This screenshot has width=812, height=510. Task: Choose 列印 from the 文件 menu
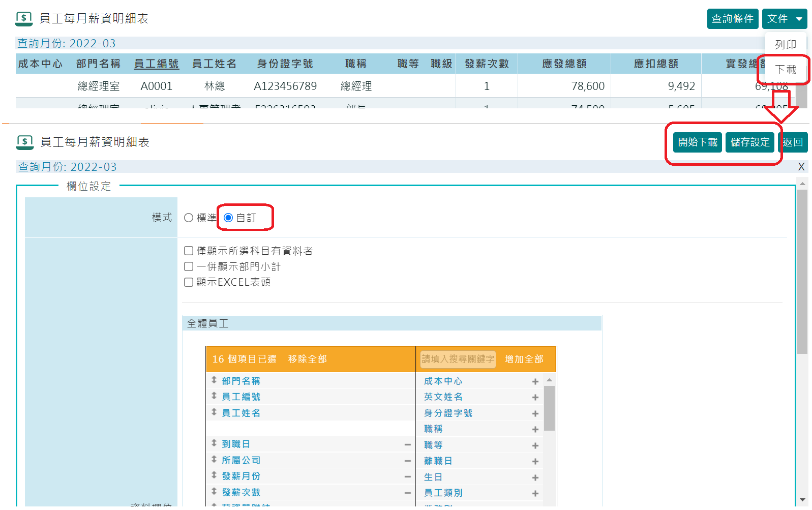pyautogui.click(x=786, y=45)
